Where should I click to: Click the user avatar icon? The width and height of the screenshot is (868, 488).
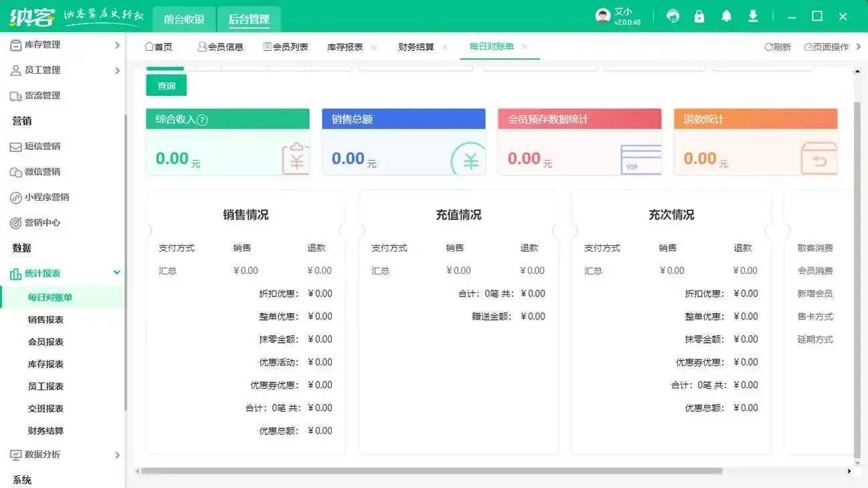[x=602, y=16]
